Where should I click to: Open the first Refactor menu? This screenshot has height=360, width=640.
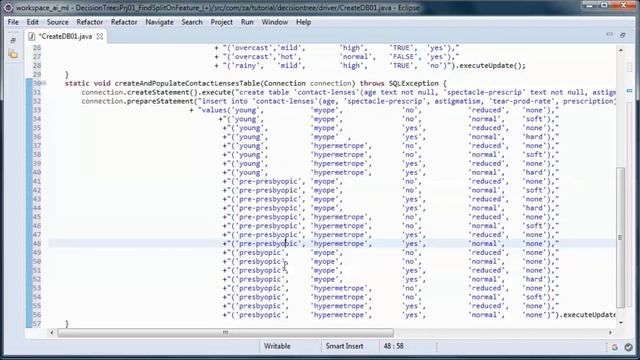pos(89,22)
